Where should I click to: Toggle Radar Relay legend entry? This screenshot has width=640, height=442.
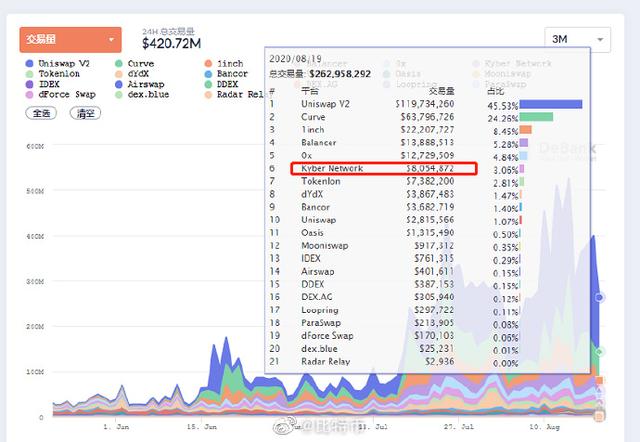tap(234, 94)
